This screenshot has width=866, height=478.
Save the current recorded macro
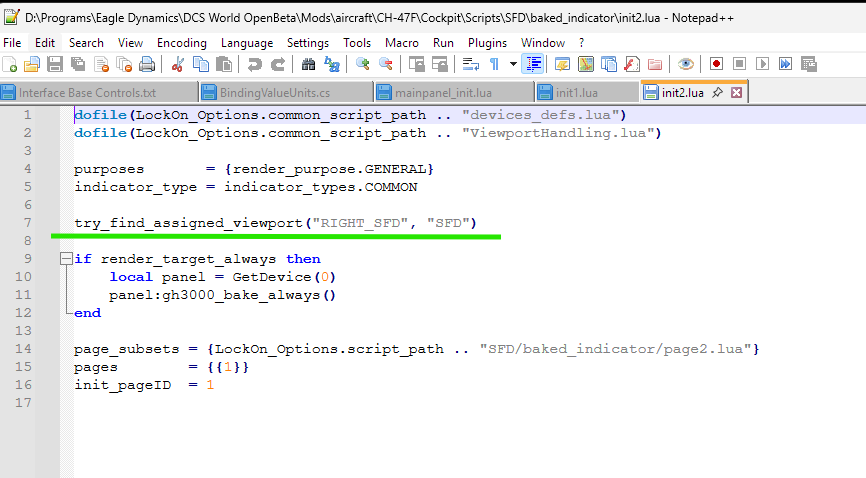(809, 64)
